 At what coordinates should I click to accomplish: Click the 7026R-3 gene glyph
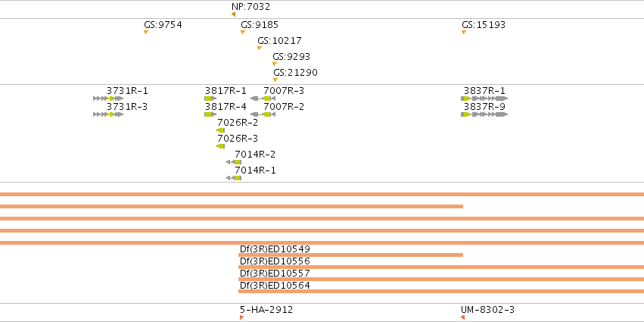point(220,146)
